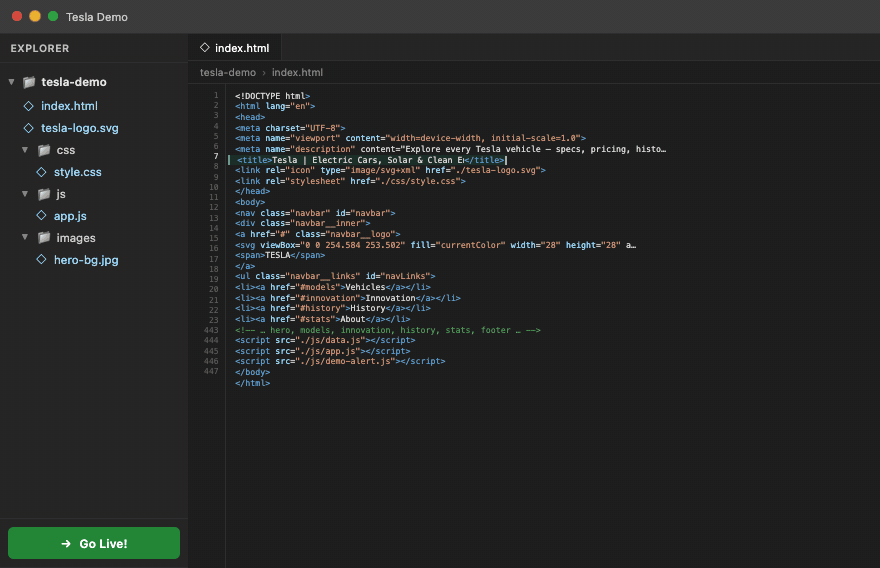Select the images folder label
Viewport: 880px width, 568px height.
coord(76,238)
